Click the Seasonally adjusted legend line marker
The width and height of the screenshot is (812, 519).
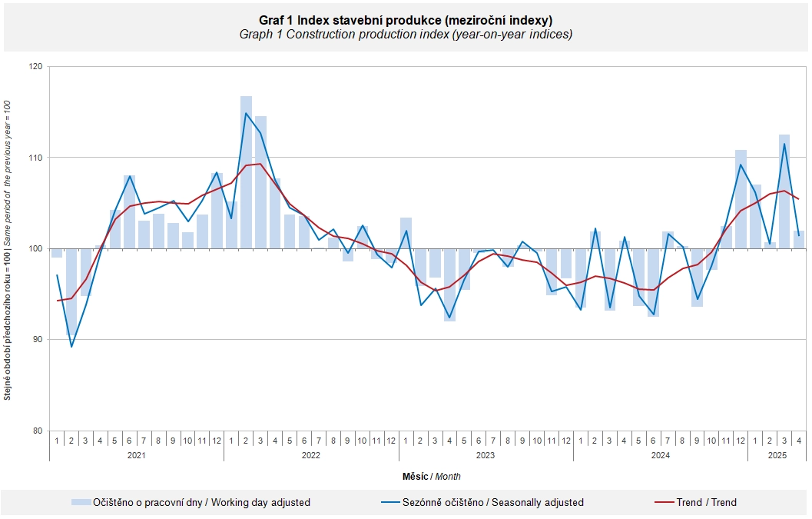pos(390,502)
